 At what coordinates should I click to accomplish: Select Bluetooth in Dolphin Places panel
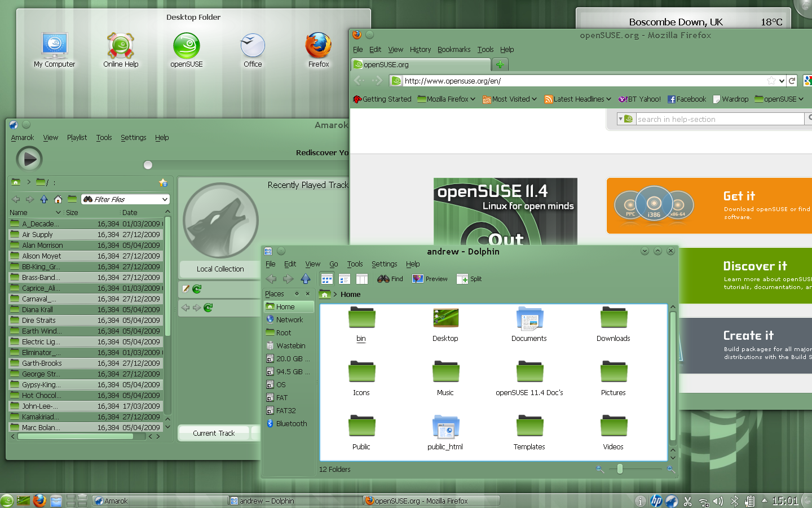click(x=289, y=424)
